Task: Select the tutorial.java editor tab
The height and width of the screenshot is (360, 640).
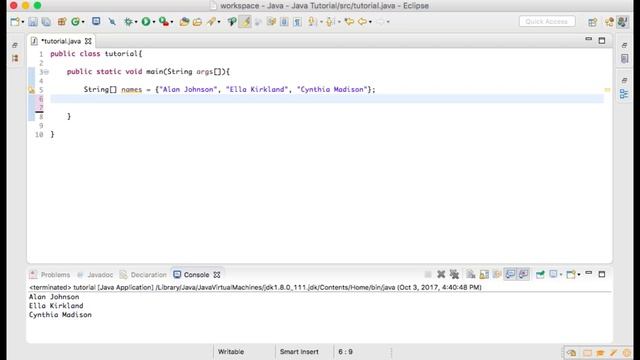Action: (61, 41)
